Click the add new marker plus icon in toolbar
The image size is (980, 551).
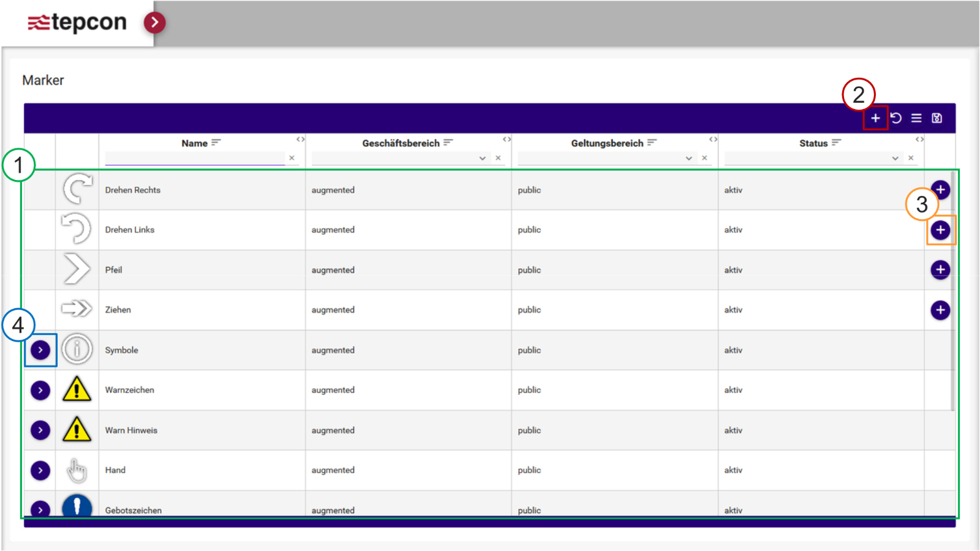click(x=875, y=118)
